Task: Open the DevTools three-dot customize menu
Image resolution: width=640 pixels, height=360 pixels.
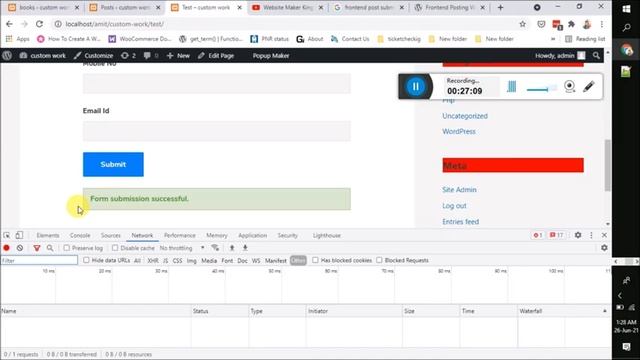Action: (x=591, y=235)
